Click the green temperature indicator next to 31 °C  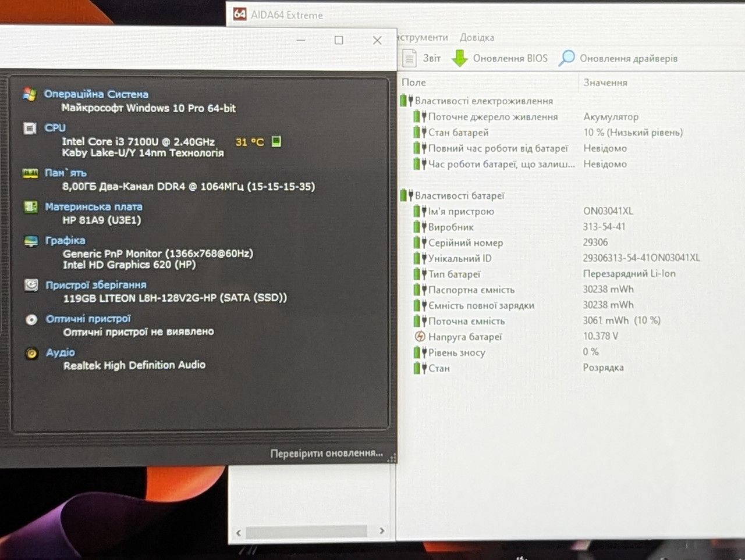[x=276, y=141]
